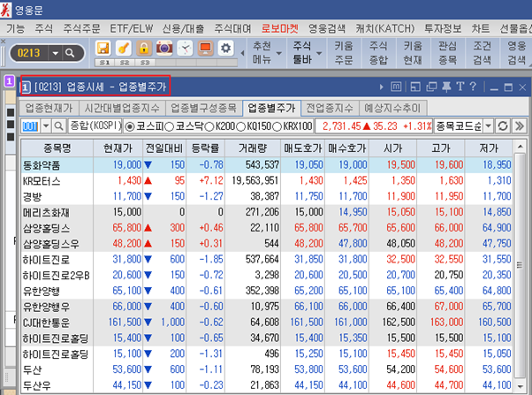Open the 기능 menu
Image resolution: width=532 pixels, height=395 pixels.
pos(16,28)
